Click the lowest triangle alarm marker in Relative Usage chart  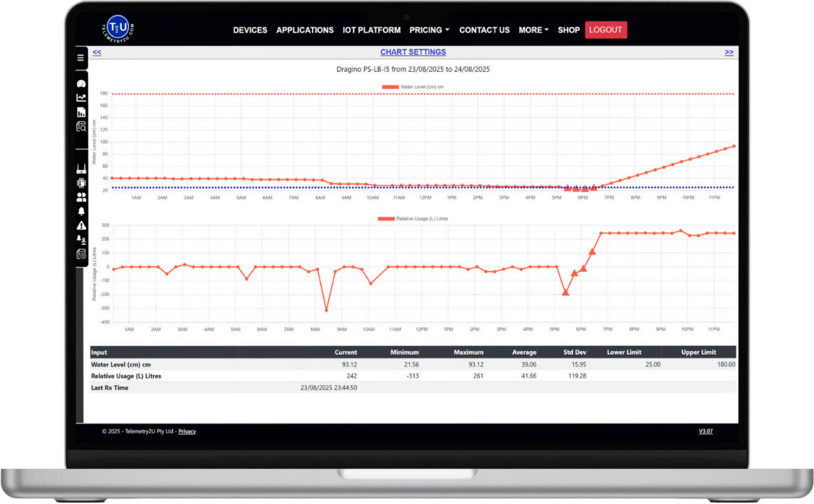tap(565, 293)
